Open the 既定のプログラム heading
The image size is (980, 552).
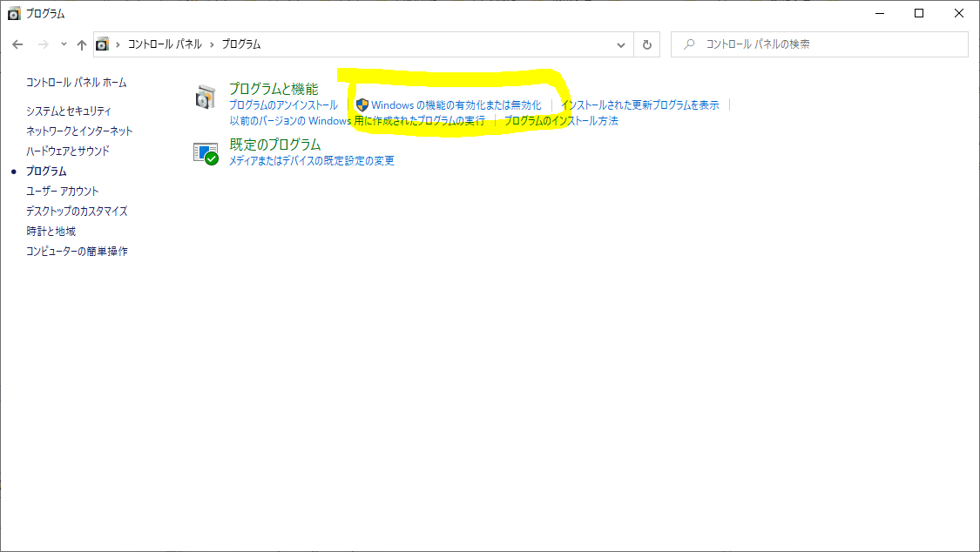[275, 145]
